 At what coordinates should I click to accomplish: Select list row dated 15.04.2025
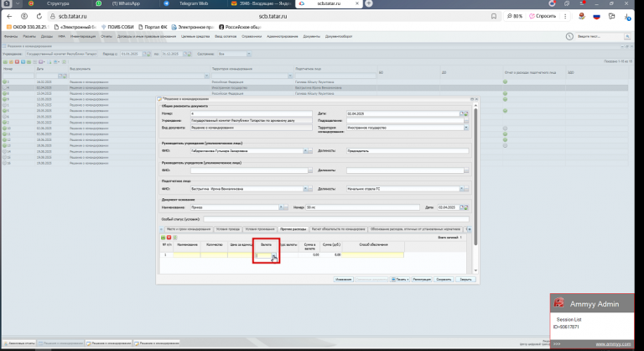(x=315, y=93)
